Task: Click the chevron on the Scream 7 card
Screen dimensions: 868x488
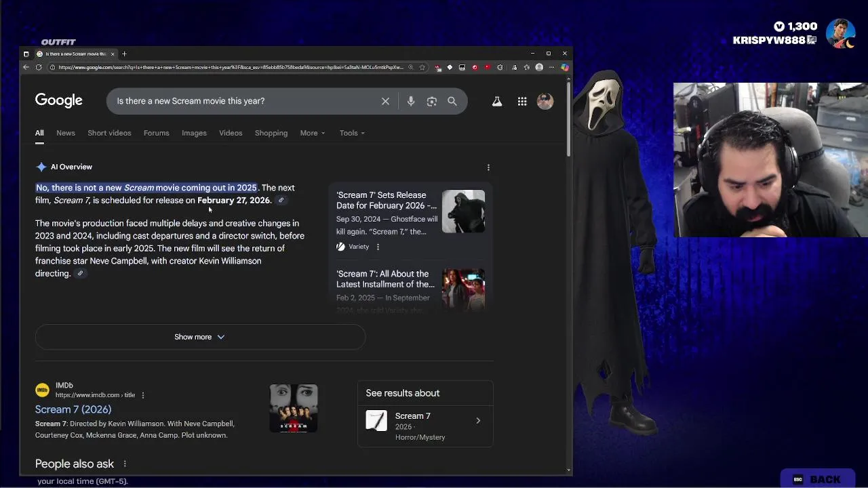Action: pos(478,421)
